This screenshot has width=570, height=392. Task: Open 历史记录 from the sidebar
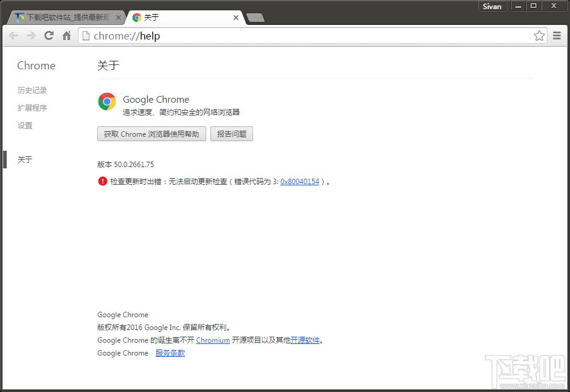(32, 90)
